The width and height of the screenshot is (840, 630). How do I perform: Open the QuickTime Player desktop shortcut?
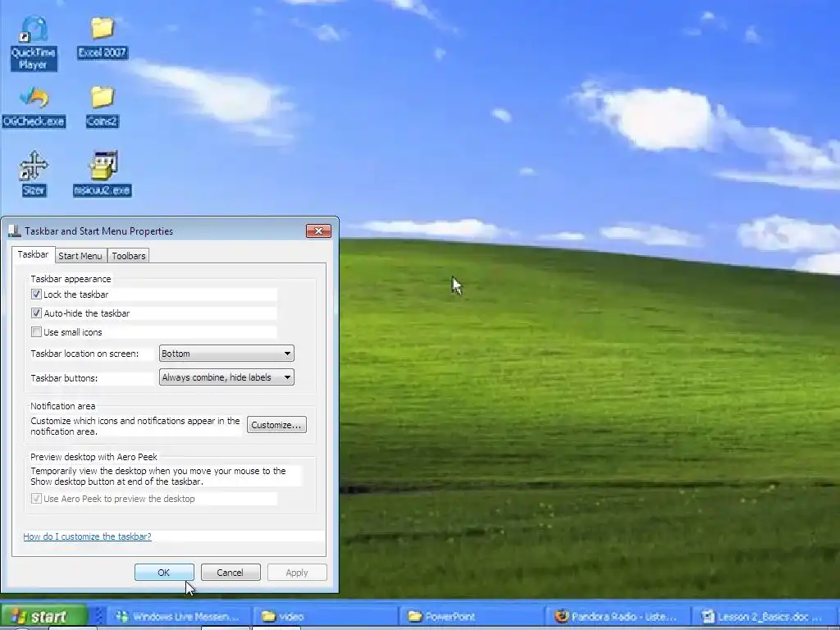tap(33, 43)
